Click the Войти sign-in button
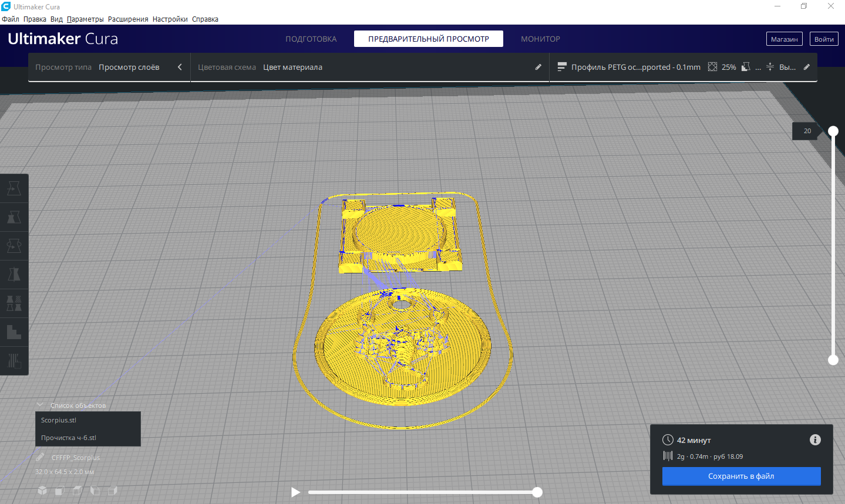This screenshot has height=504, width=845. click(x=824, y=39)
